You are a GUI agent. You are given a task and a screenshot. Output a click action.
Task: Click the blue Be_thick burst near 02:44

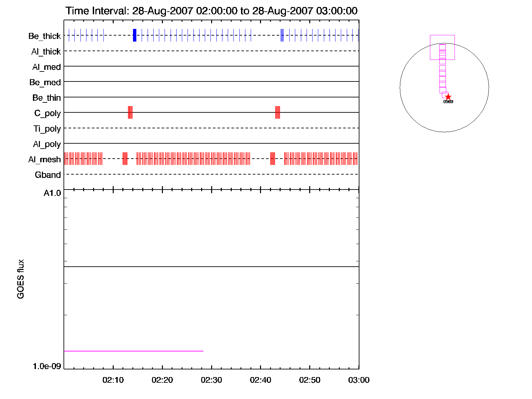pos(282,35)
